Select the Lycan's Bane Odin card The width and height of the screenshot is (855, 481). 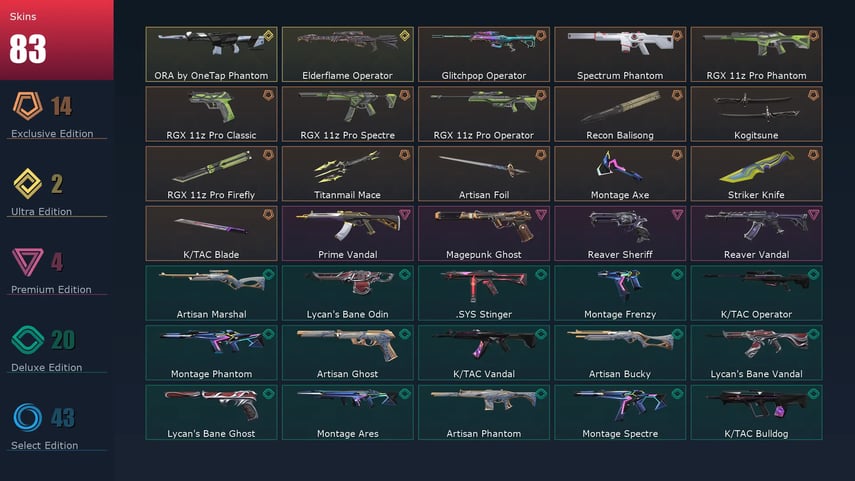347,293
